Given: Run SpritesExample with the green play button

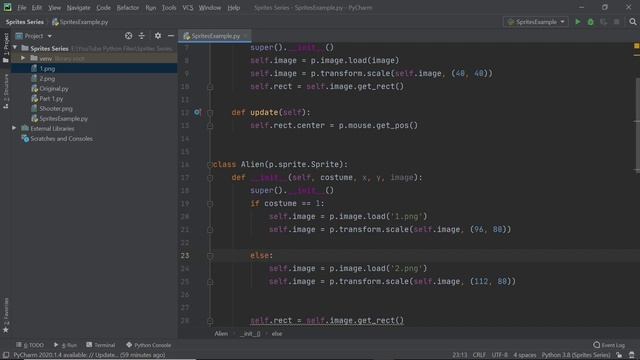Looking at the screenshot, I should 578,22.
